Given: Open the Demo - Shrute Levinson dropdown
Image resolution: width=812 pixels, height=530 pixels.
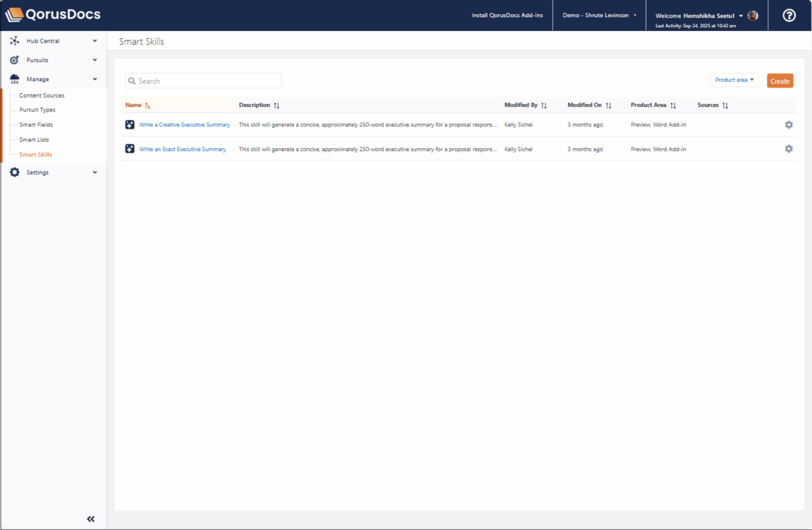Looking at the screenshot, I should point(599,16).
